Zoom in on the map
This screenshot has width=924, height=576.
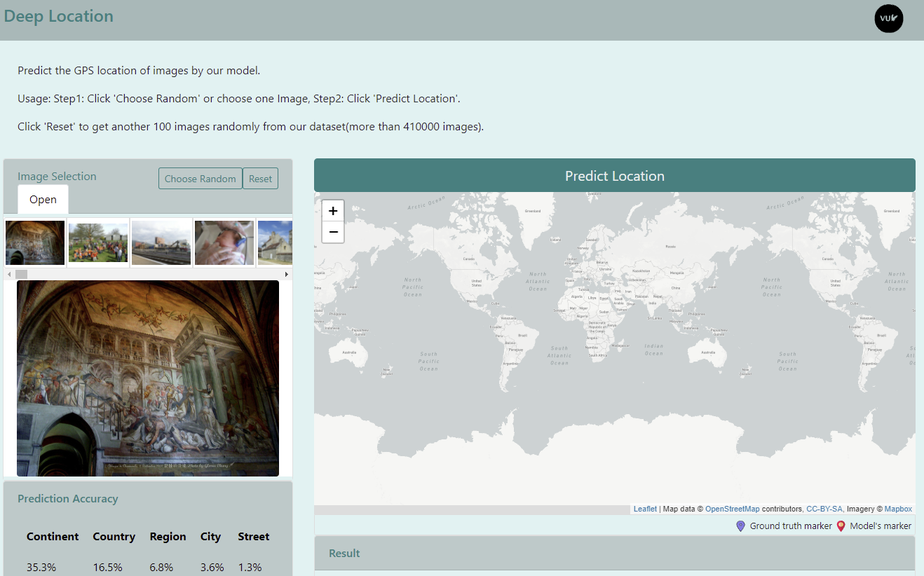coord(333,210)
